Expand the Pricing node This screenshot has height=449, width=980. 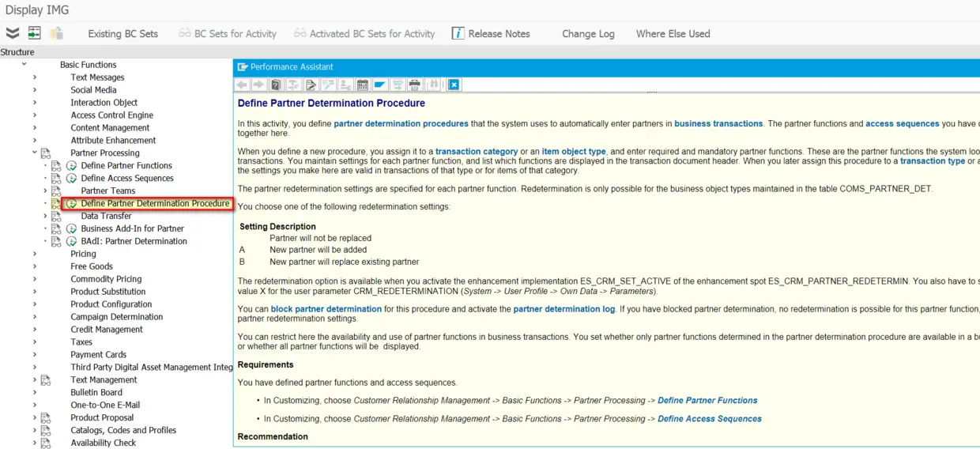35,254
